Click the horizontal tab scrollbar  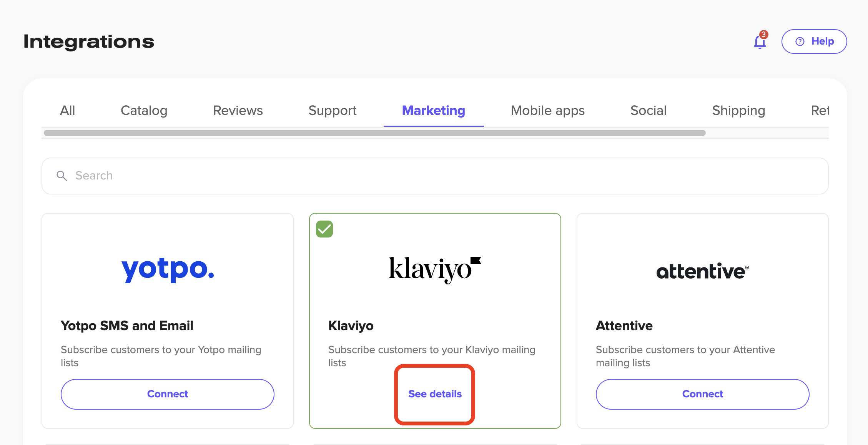pos(375,133)
